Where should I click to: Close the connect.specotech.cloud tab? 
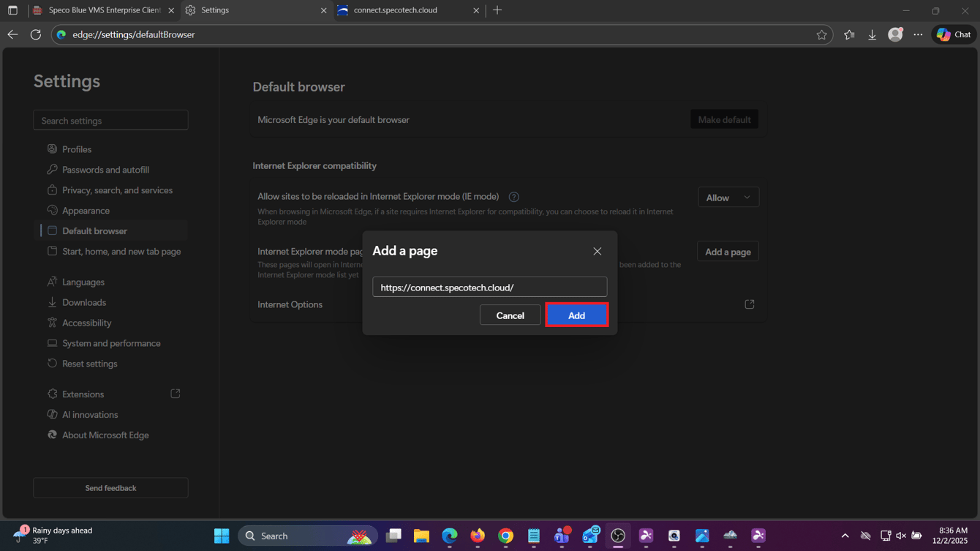[476, 11]
